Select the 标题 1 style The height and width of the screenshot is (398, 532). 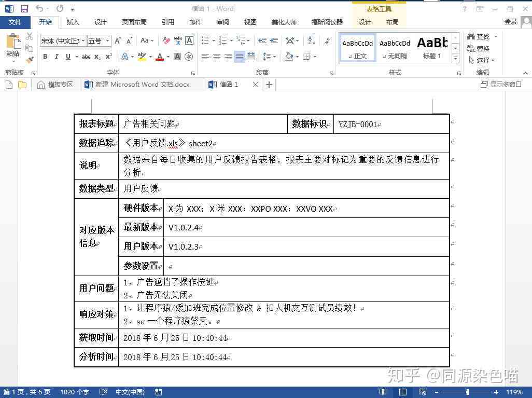432,48
